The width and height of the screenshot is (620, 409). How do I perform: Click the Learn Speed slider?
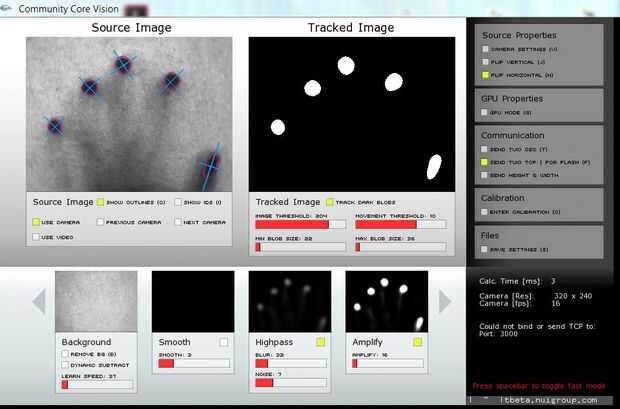pos(97,384)
